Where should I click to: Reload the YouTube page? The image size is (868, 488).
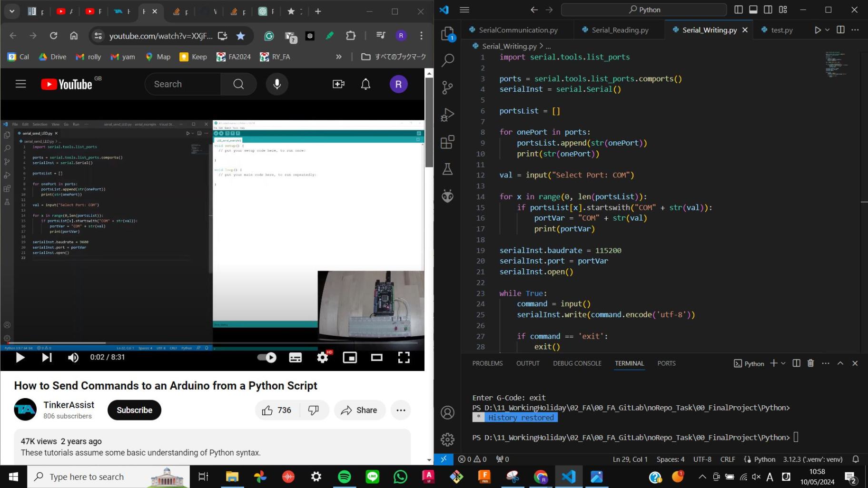[53, 36]
